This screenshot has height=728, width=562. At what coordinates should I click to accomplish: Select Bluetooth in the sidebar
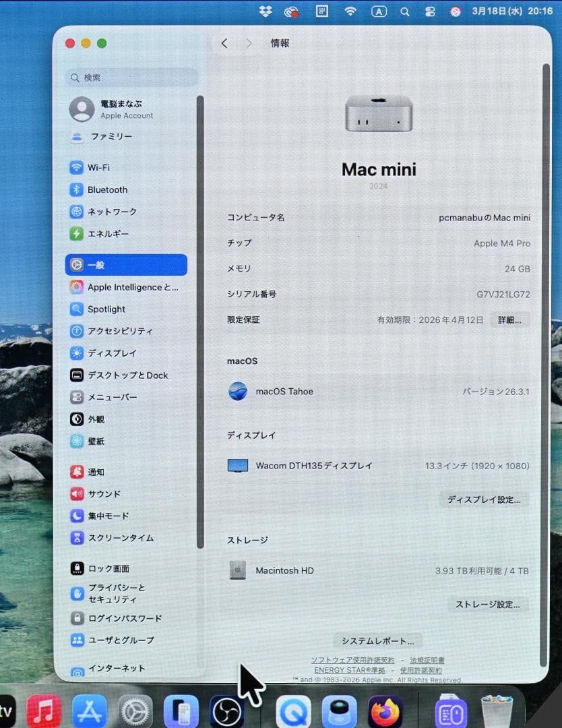tap(106, 190)
